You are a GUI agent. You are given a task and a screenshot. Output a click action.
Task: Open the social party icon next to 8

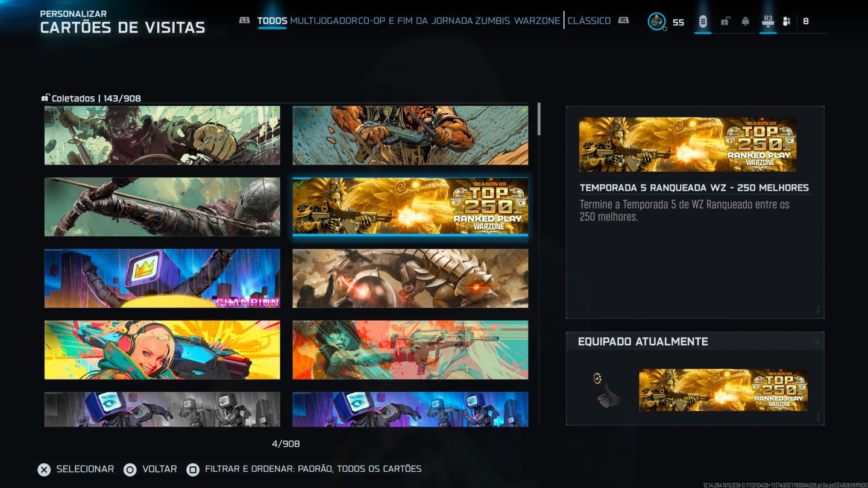787,22
